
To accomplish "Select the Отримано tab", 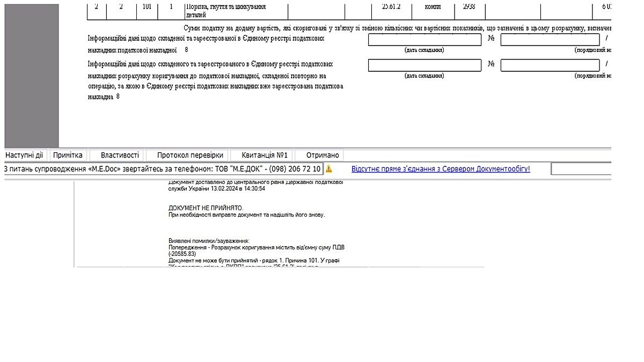I will 323,156.
